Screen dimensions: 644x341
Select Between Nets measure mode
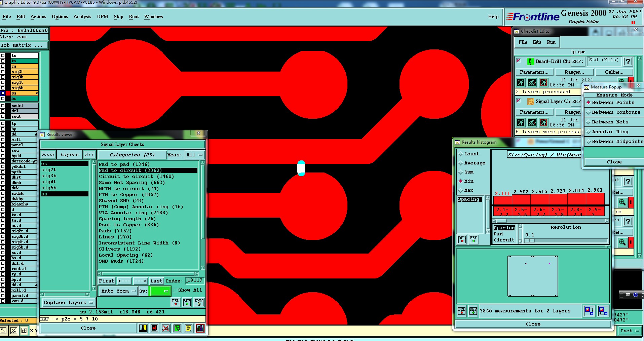614,122
